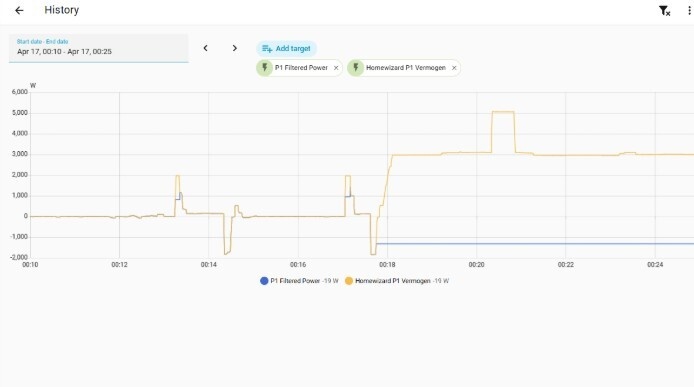Click the -2,000 y-axis label

pos(19,257)
